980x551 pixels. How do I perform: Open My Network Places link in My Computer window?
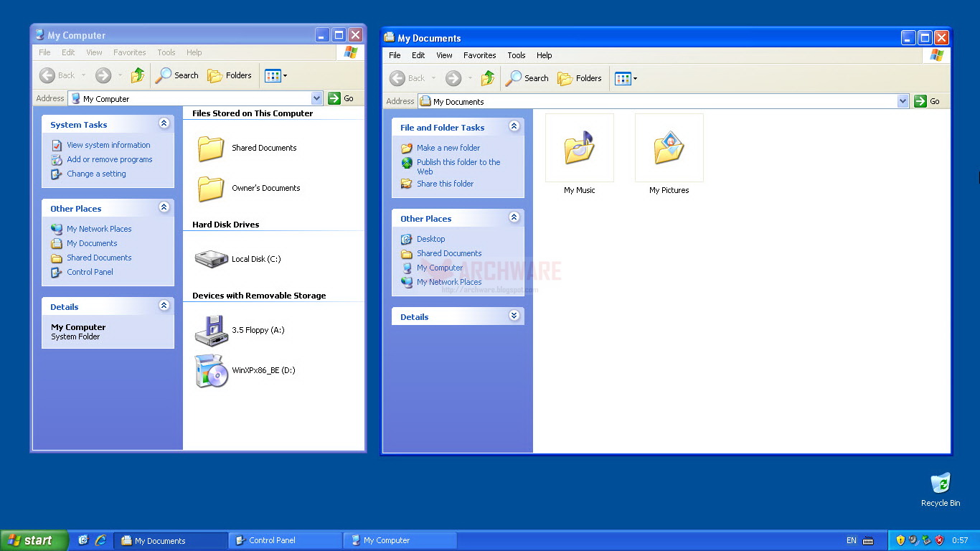(99, 229)
